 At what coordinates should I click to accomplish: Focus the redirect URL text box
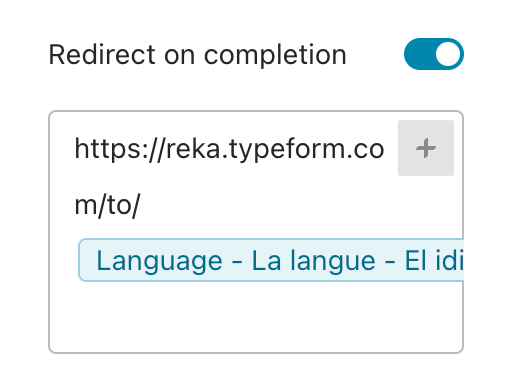point(256,232)
